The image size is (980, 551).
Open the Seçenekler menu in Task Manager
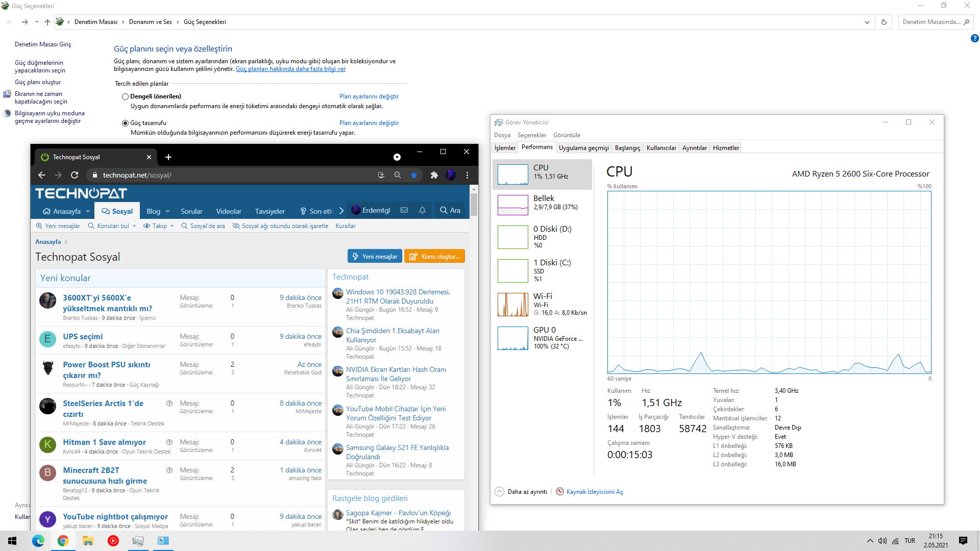coord(531,135)
